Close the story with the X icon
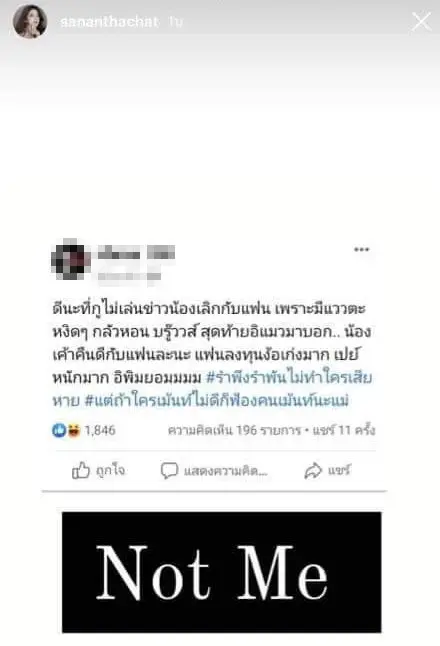Image resolution: width=440 pixels, height=646 pixels. [421, 21]
